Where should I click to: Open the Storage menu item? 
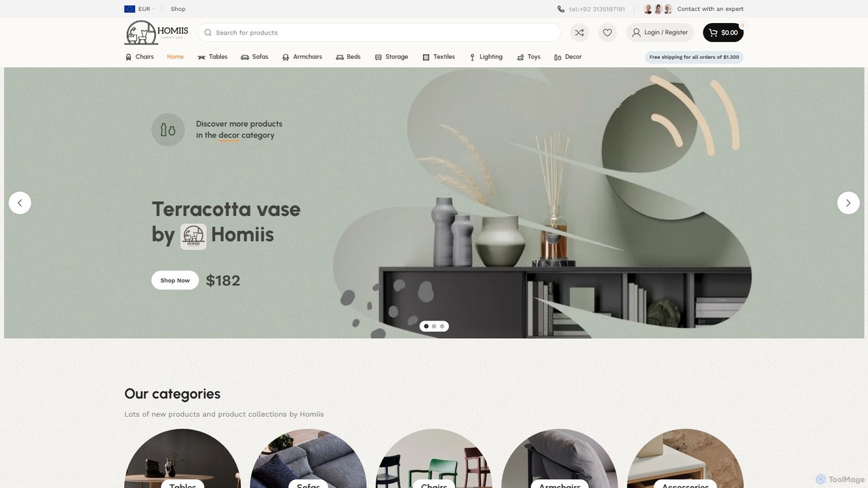(391, 57)
